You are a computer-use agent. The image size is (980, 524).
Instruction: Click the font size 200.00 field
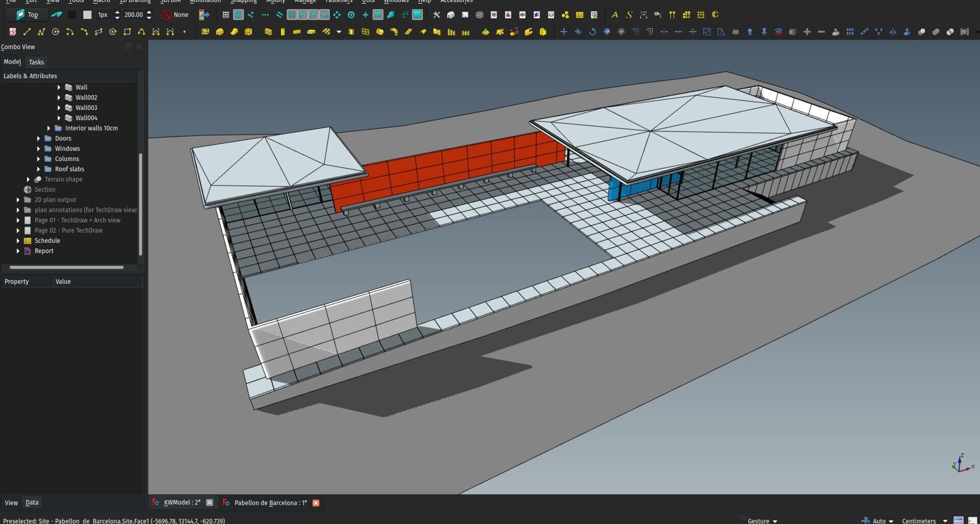pos(134,15)
